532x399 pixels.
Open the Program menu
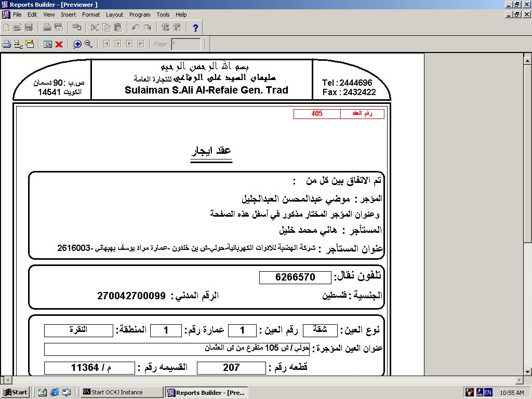[140, 15]
